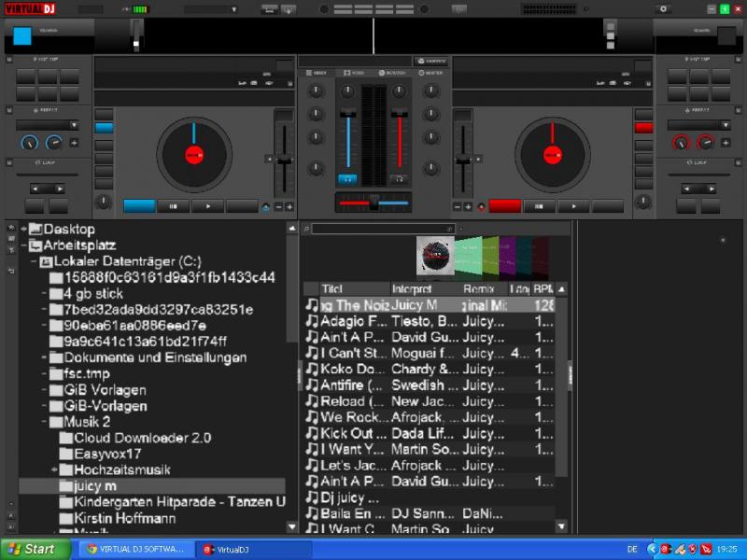Switch to the Video mixer tab

[354, 73]
